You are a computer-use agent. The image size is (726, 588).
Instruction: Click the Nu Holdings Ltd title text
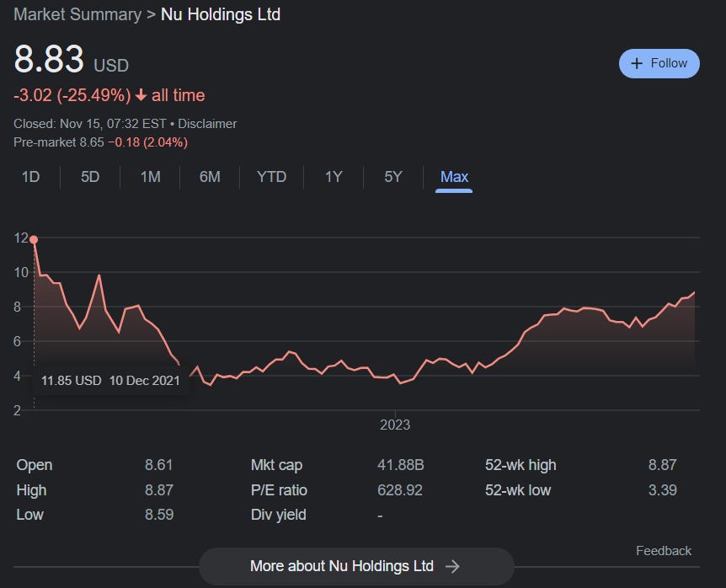(221, 14)
